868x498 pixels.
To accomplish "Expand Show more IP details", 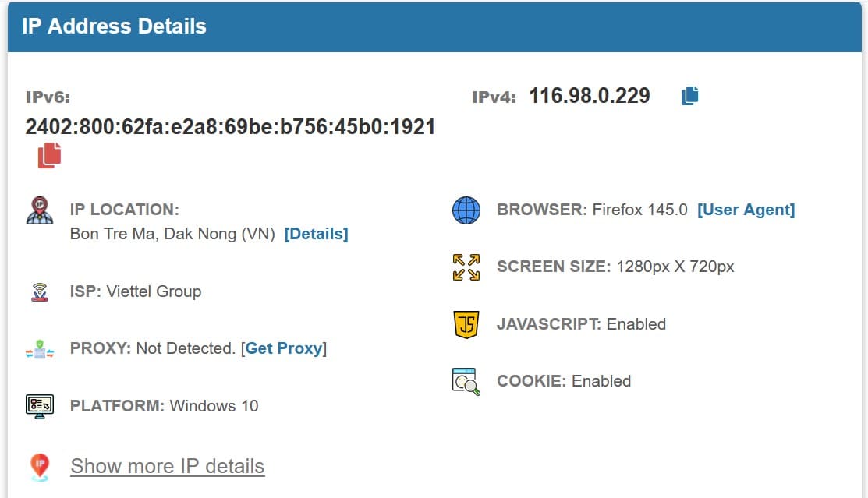I will click(x=168, y=466).
